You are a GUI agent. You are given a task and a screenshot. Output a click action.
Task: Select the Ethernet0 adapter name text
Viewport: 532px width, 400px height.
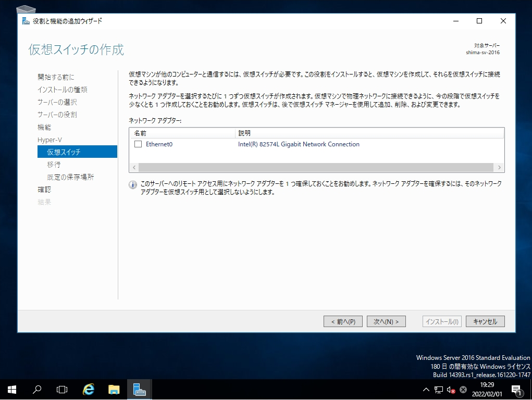point(159,144)
